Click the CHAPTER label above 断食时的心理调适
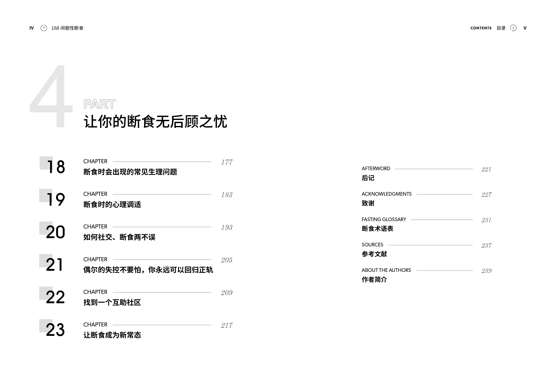This screenshot has height=392, width=556. click(95, 194)
